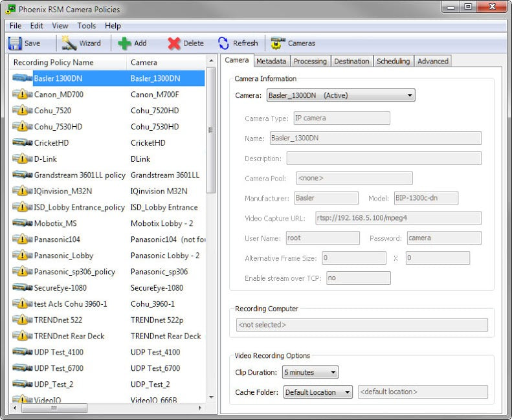Open the Edit menu
The image size is (512, 420).
tap(36, 26)
